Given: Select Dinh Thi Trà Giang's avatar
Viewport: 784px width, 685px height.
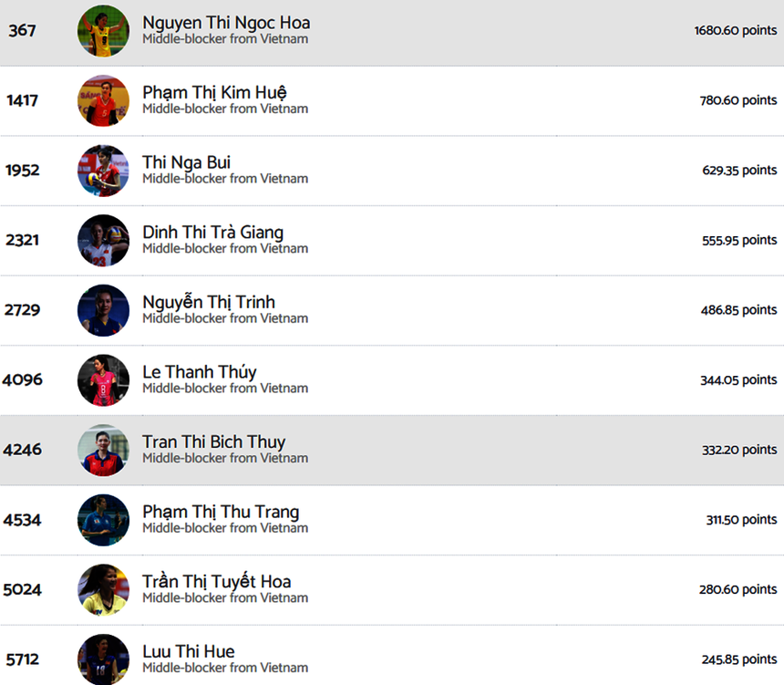Looking at the screenshot, I should click(103, 241).
